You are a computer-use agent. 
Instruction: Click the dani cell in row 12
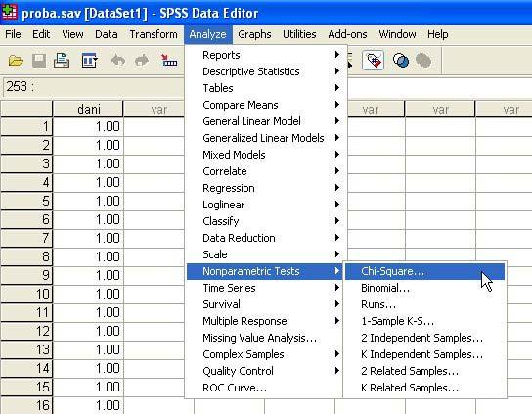88,331
